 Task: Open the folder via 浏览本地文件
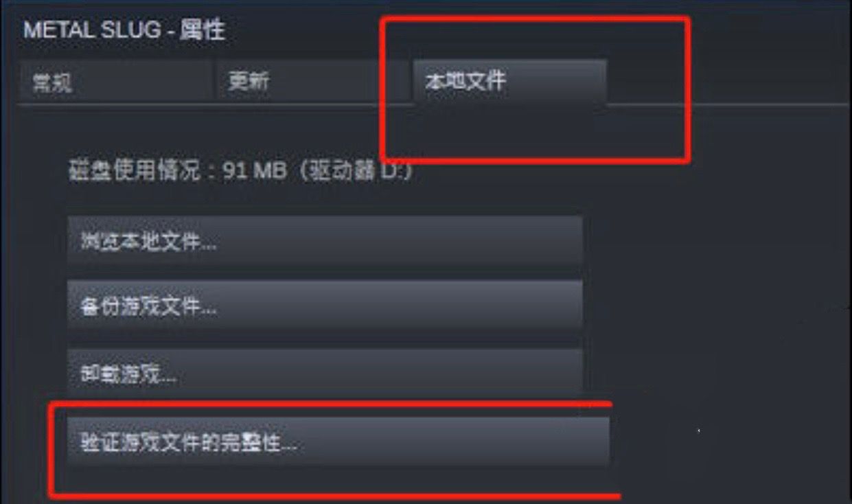point(325,241)
